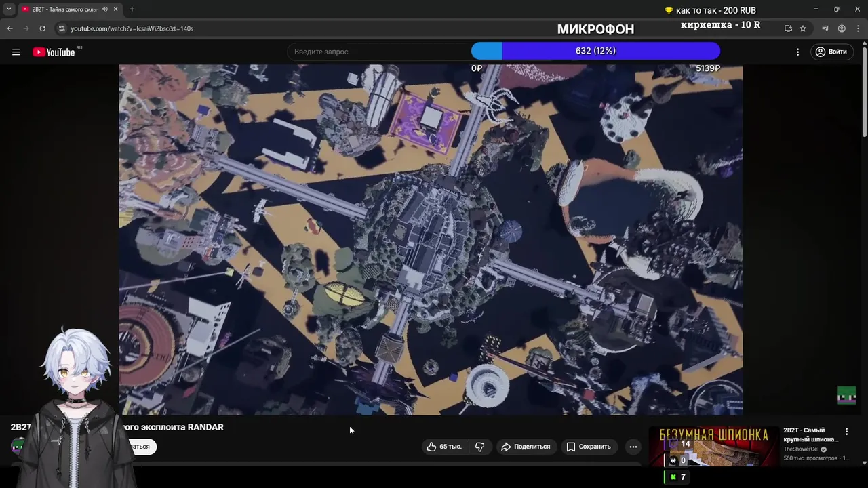Click the Поделиться share button
Viewport: 868px width, 488px height.
click(526, 447)
